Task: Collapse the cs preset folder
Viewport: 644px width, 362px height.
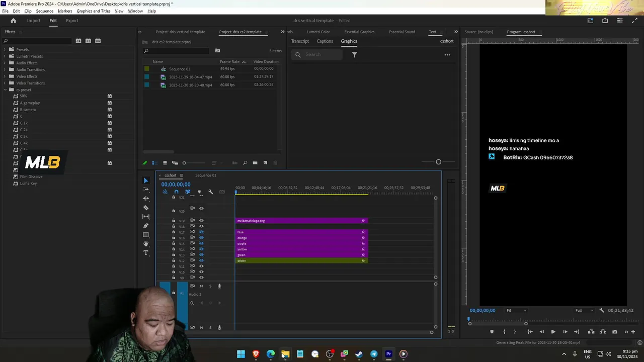Action: pos(5,89)
